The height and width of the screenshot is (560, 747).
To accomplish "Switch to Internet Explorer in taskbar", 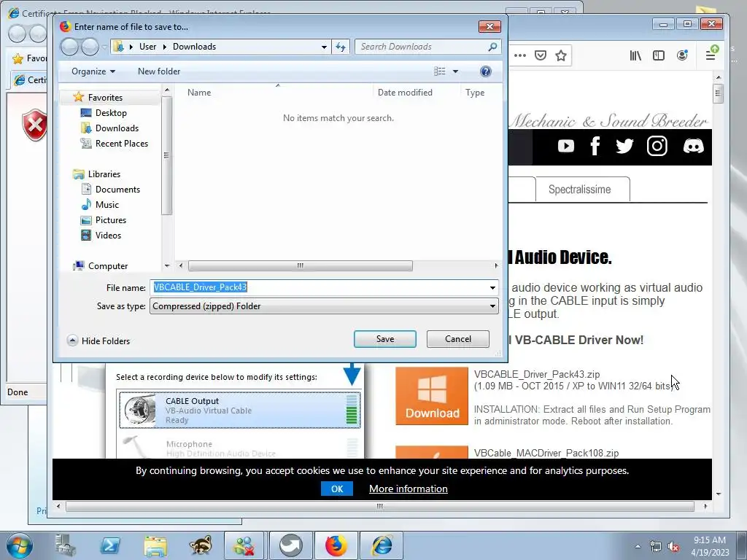I will (382, 545).
